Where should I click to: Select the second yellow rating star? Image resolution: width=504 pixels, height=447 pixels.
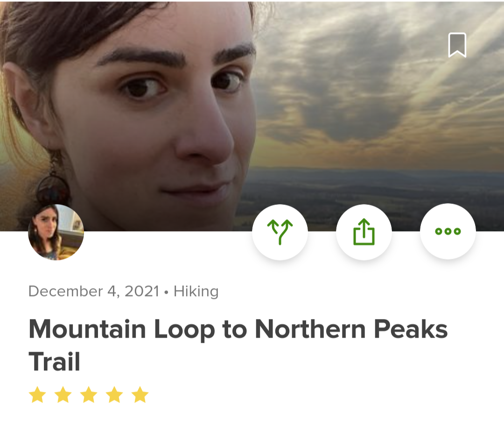click(x=63, y=395)
